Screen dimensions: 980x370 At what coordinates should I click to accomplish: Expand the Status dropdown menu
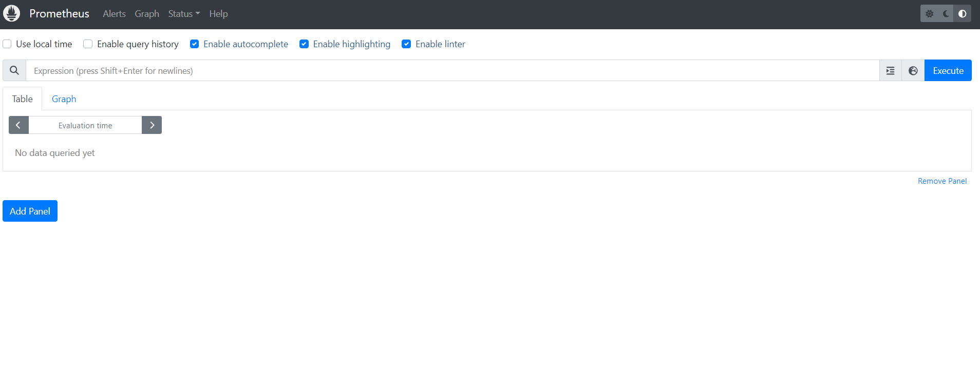[184, 14]
